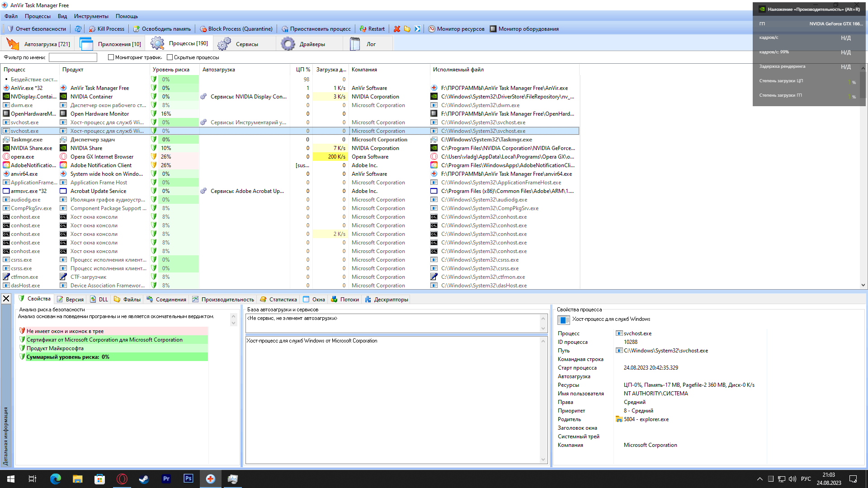Open the Процессы menu

pos(38,16)
